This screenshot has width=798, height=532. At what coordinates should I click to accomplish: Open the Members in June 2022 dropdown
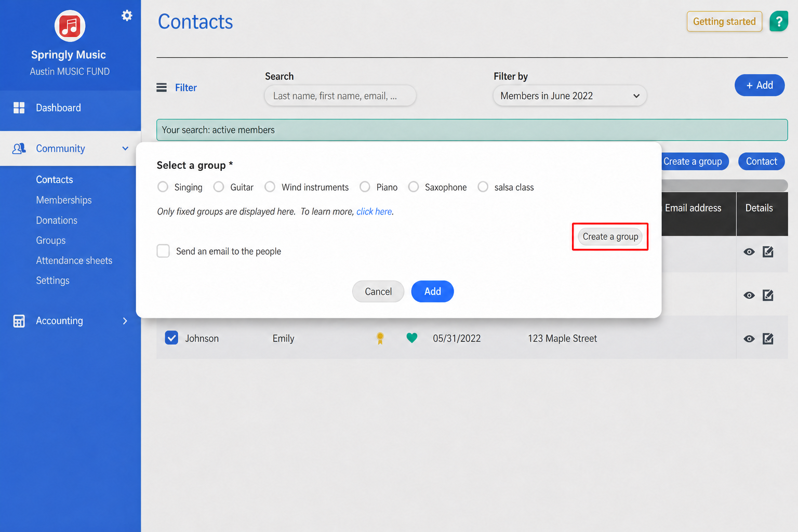(570, 96)
